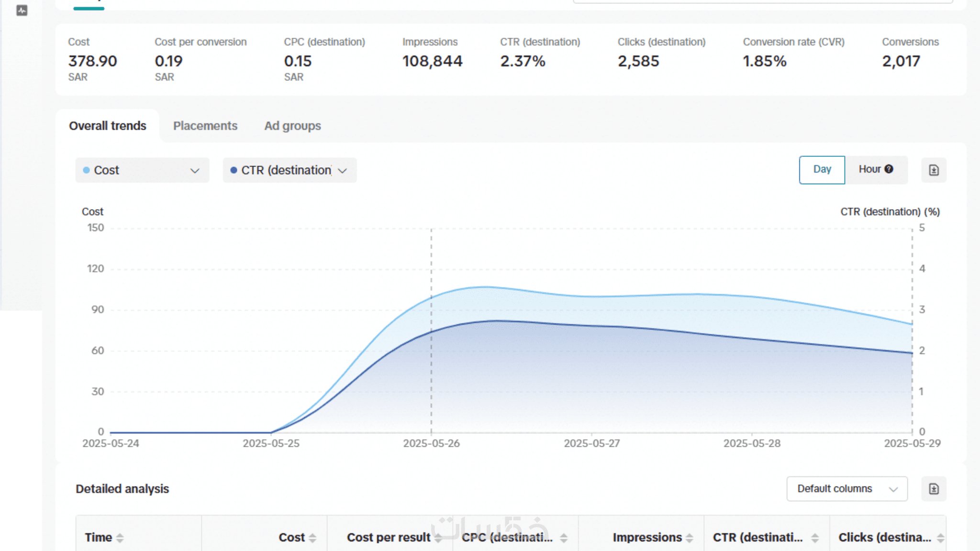
Task: Open the CTR (destination) metric dropdown
Action: (289, 170)
